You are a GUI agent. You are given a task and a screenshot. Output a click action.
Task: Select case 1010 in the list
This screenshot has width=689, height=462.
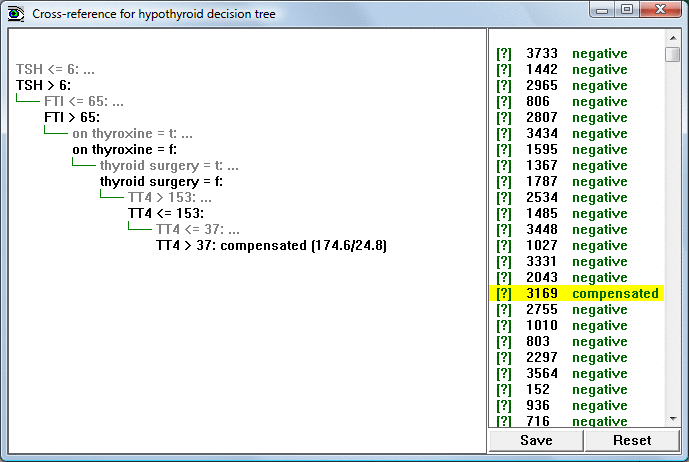click(577, 325)
